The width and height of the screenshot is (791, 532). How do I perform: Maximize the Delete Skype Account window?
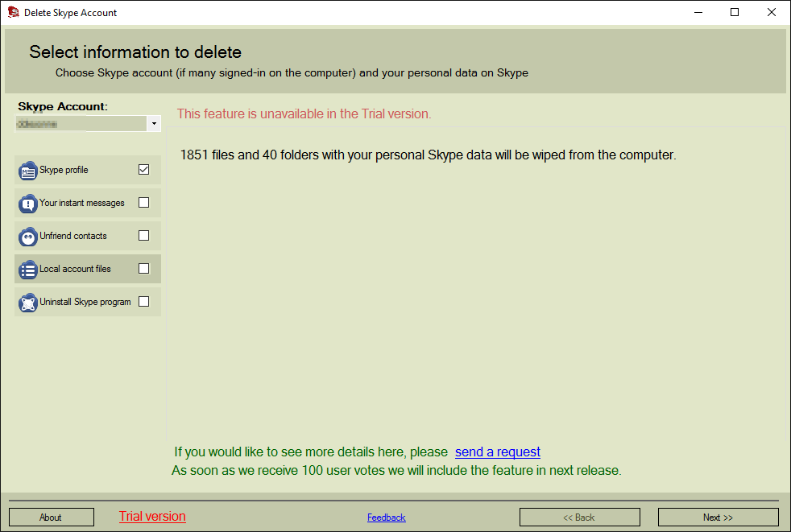click(735, 12)
